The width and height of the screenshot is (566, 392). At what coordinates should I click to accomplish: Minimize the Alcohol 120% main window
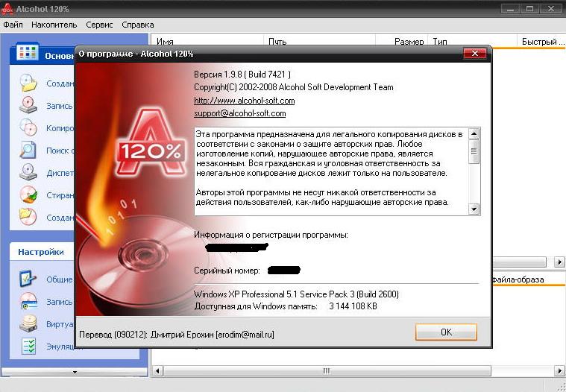click(x=510, y=9)
